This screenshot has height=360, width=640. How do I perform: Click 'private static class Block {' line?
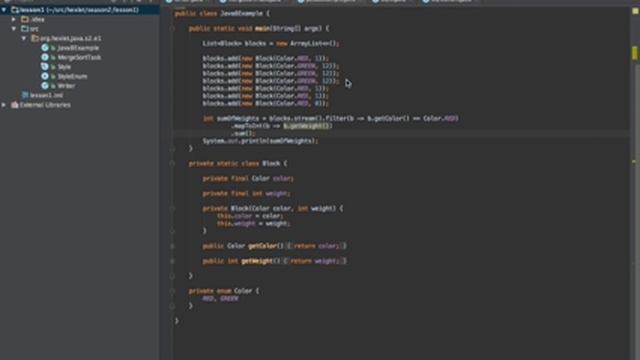238,163
